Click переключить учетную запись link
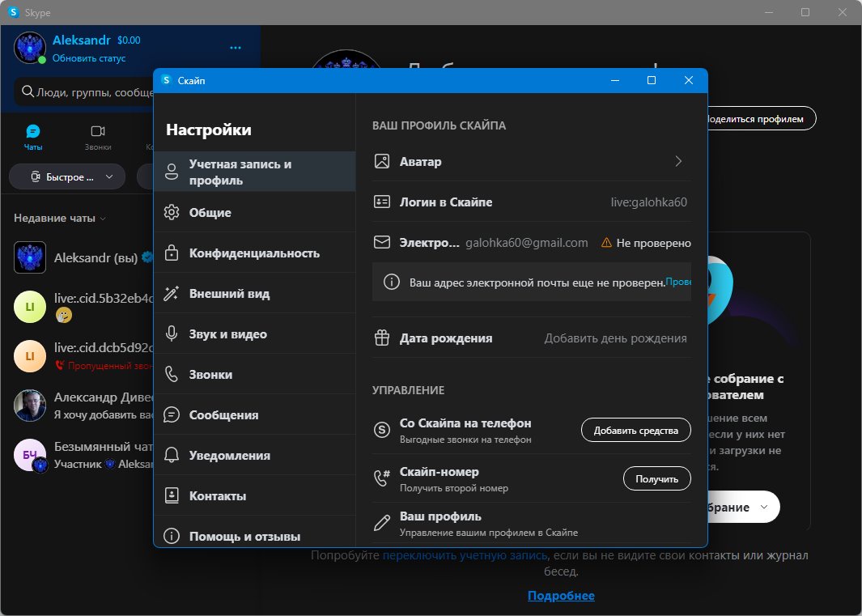Screen dimensions: 862x616 coord(465,555)
